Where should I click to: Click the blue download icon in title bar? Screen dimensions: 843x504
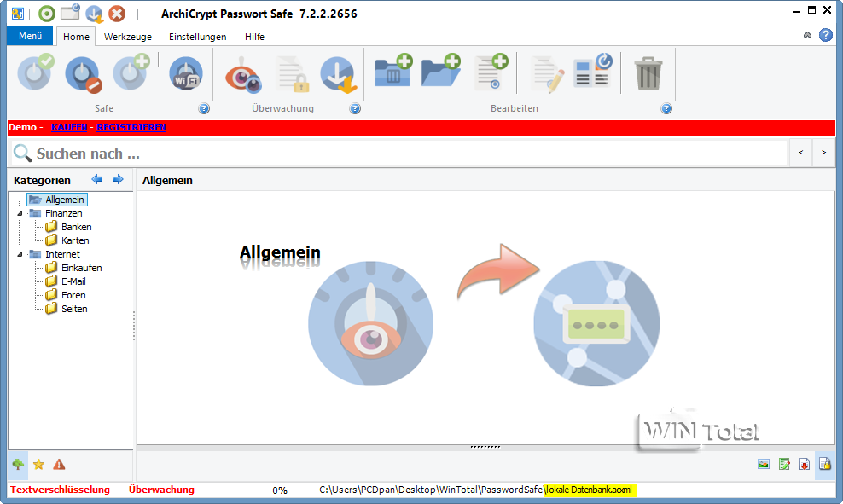coord(94,14)
